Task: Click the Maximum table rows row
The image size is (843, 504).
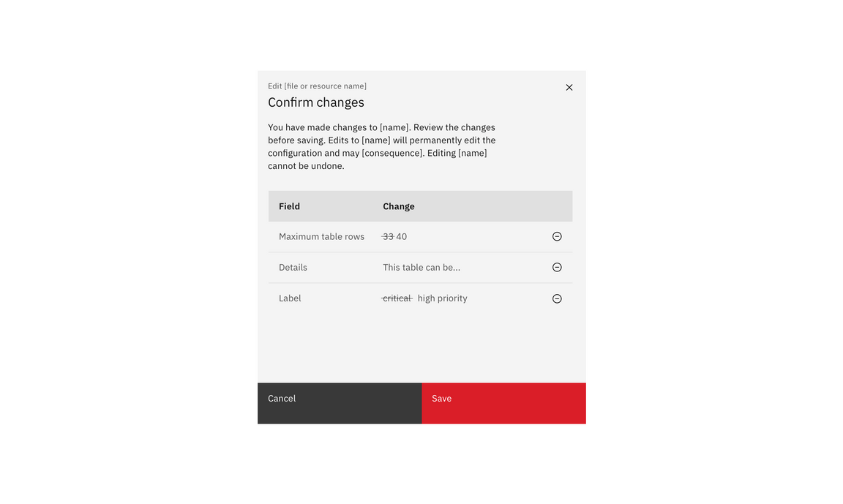Action: (322, 236)
